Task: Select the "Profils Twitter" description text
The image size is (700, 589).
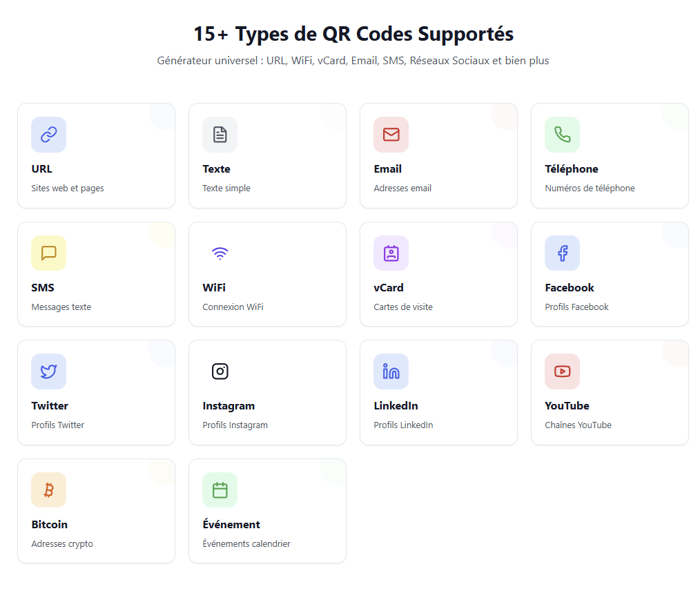Action: pos(58,425)
